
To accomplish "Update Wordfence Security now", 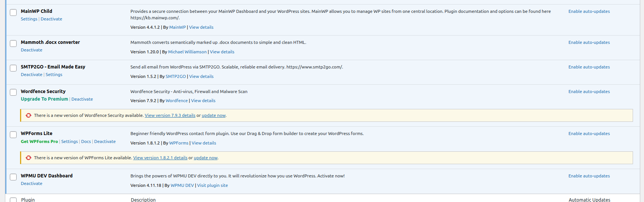I will 213,115.
